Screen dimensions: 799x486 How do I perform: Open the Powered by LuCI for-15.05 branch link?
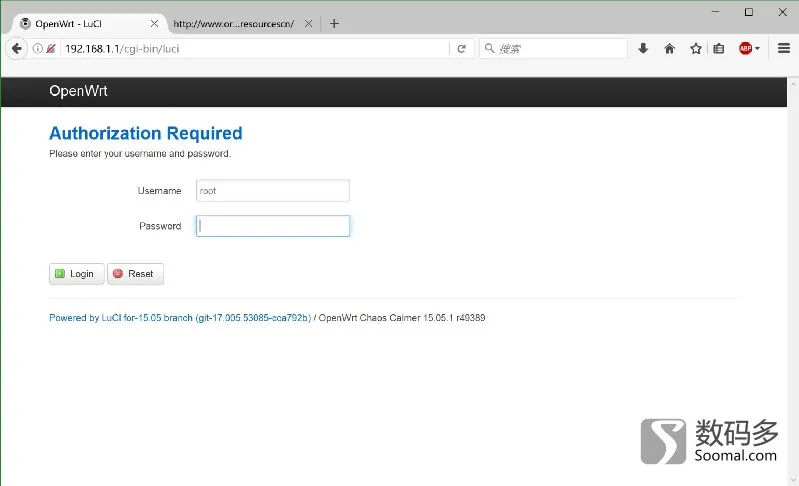click(x=180, y=318)
